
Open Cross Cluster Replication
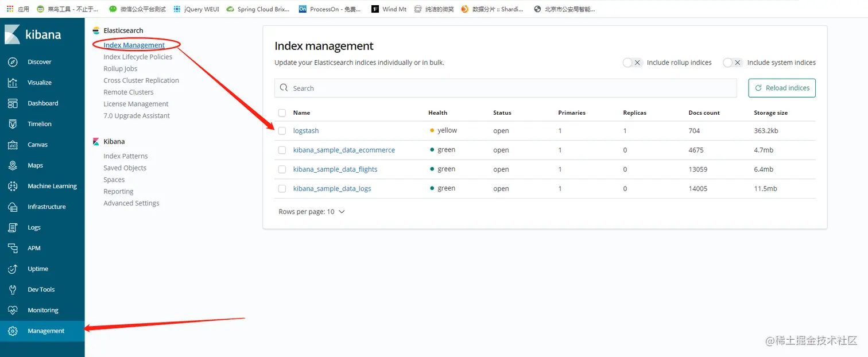(x=141, y=80)
